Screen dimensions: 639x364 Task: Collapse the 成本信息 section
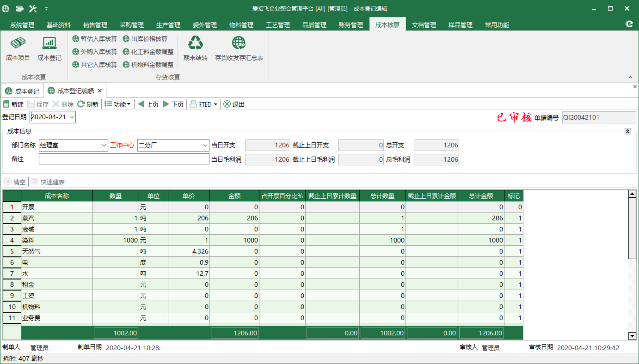coord(628,131)
